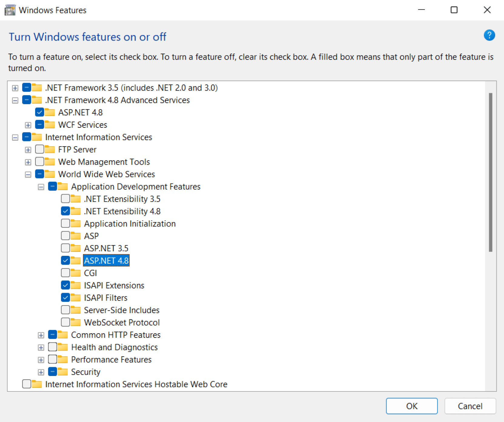Collapse Application Development Features
Image resolution: width=504 pixels, height=422 pixels.
coord(41,187)
